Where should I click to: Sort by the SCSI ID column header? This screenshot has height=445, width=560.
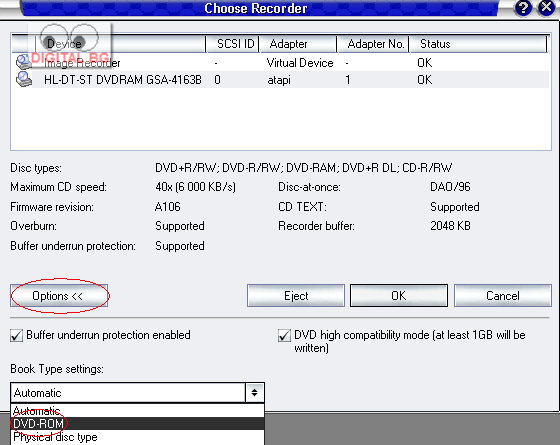233,44
